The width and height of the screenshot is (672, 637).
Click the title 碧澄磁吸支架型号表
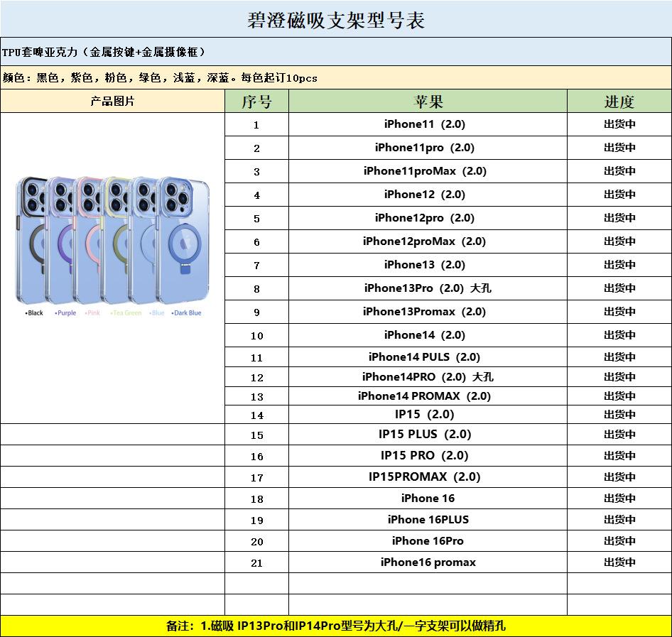(336, 20)
